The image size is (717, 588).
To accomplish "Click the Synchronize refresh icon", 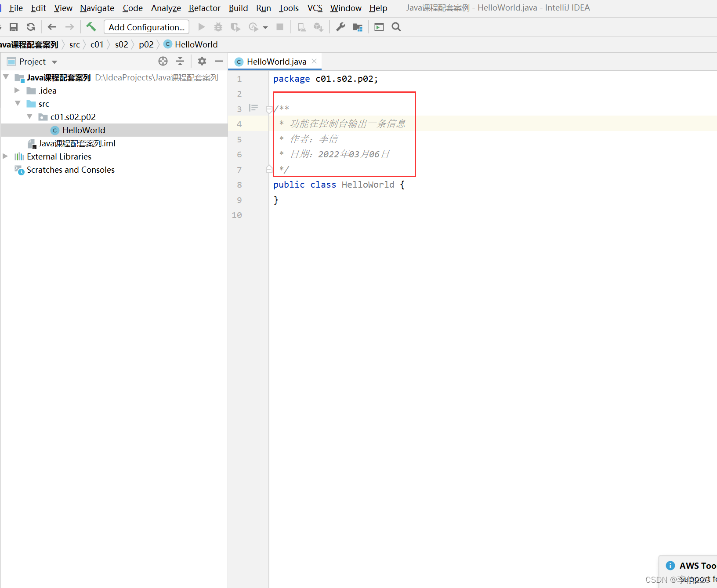I will coord(31,27).
